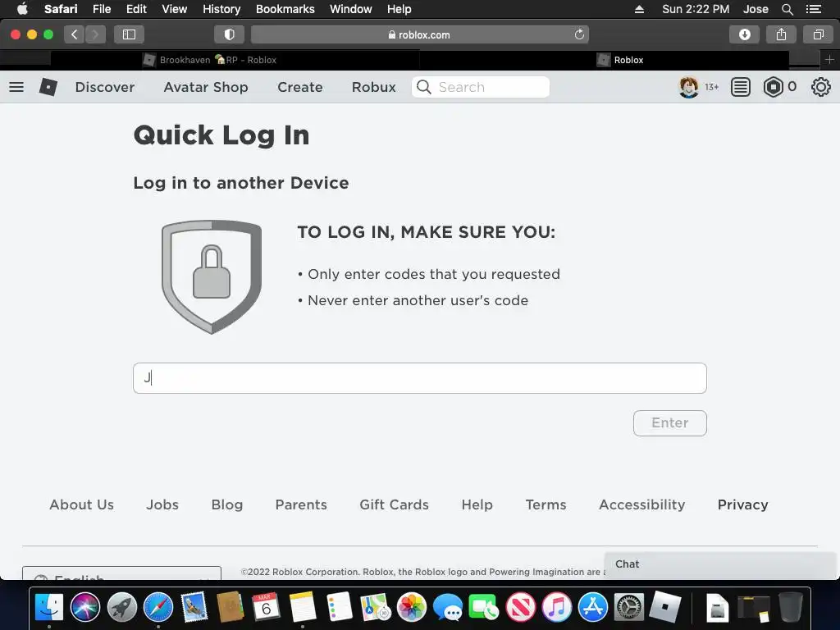
Task: Open the Safari share button
Action: pyautogui.click(x=781, y=34)
